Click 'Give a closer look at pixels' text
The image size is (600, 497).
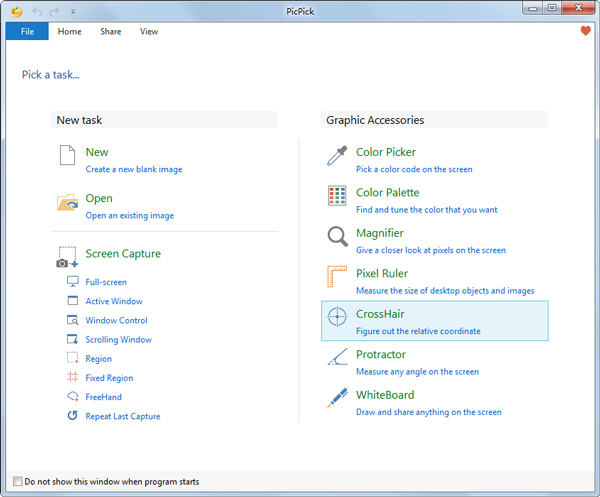click(x=431, y=250)
